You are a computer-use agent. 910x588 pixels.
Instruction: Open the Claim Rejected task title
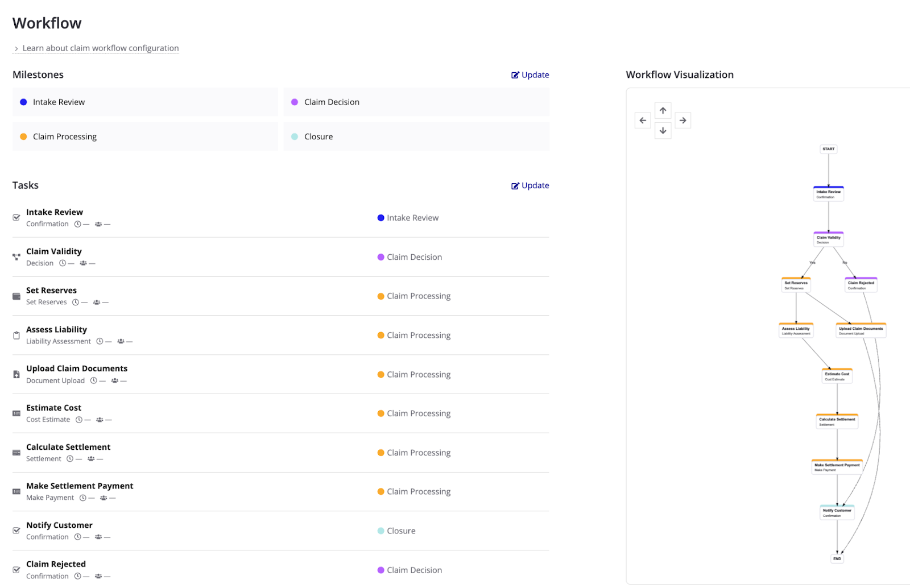pos(56,564)
